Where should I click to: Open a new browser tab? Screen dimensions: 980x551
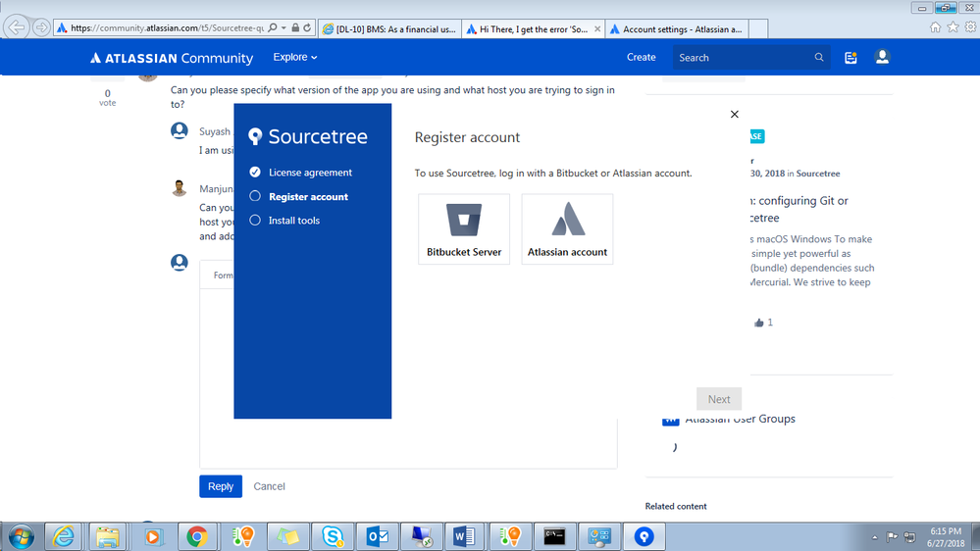[x=758, y=28]
